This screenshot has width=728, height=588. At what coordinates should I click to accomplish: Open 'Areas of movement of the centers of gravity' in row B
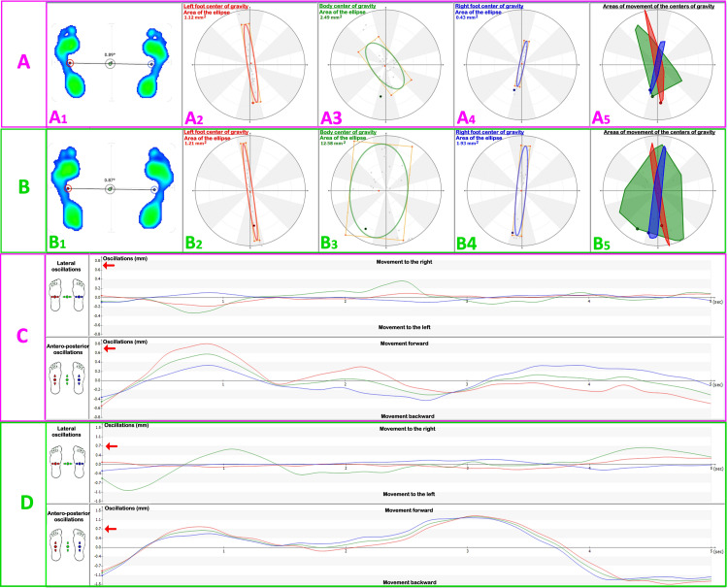659,132
